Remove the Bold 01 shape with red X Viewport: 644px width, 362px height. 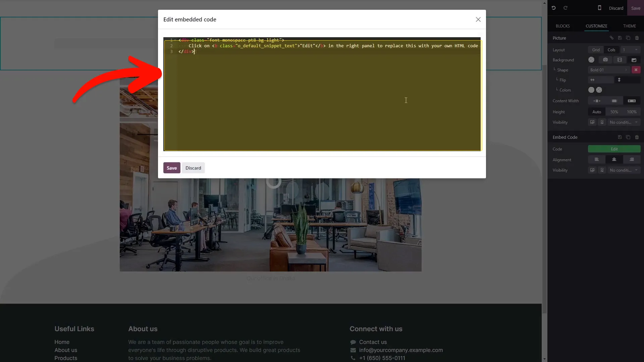(x=636, y=70)
